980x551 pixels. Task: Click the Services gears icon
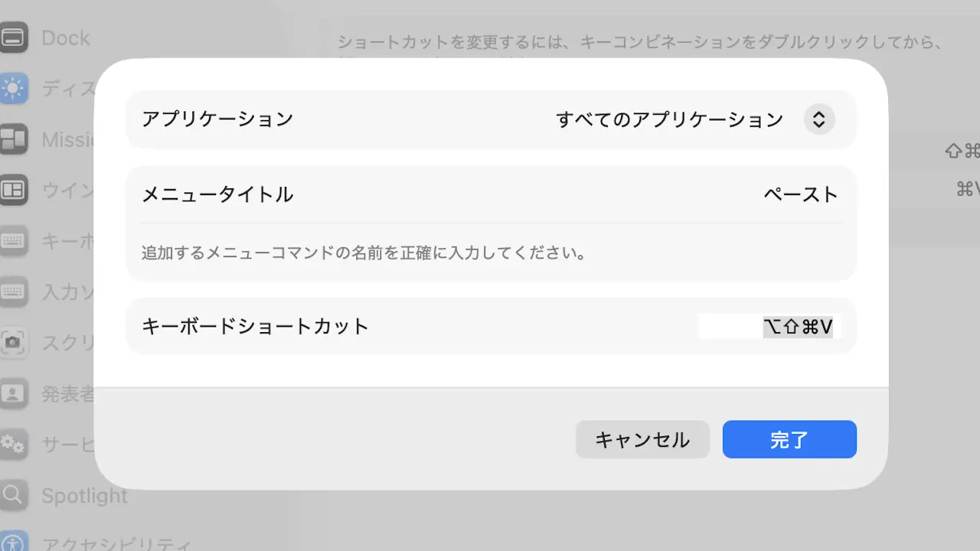pos(13,444)
